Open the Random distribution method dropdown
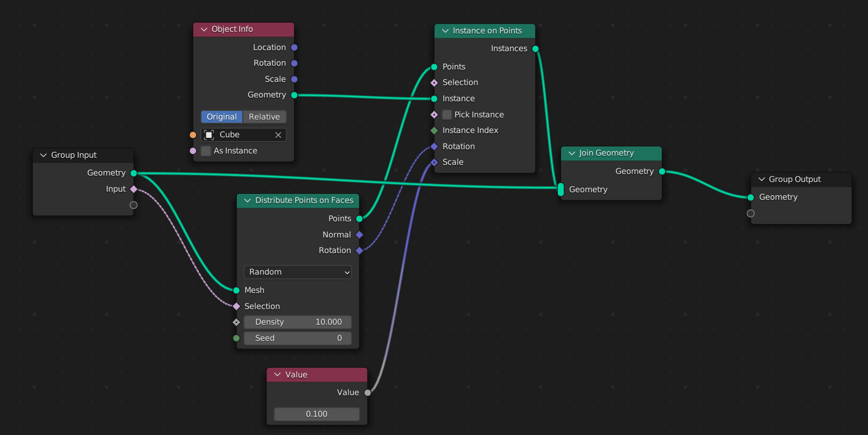This screenshot has width=868, height=435. tap(298, 272)
